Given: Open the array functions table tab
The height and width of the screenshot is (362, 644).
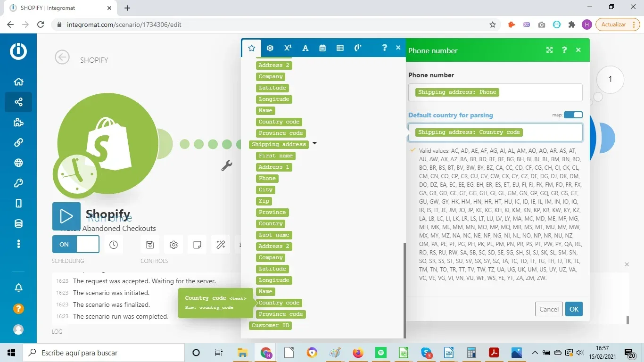Looking at the screenshot, I should click(x=340, y=48).
